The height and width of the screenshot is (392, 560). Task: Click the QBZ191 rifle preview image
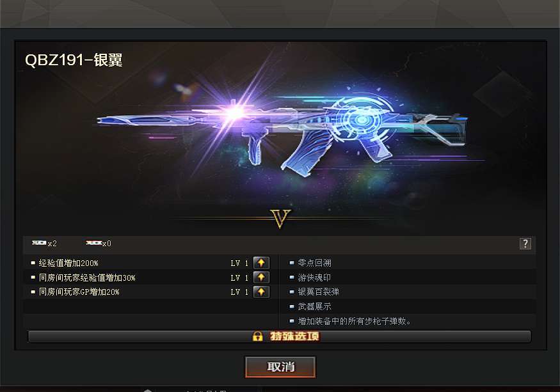click(x=282, y=136)
